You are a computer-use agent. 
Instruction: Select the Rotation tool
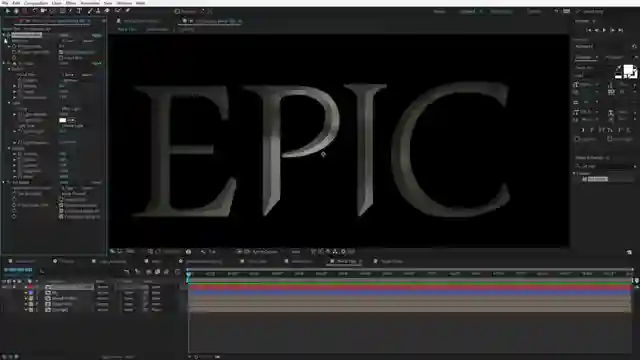(34, 11)
